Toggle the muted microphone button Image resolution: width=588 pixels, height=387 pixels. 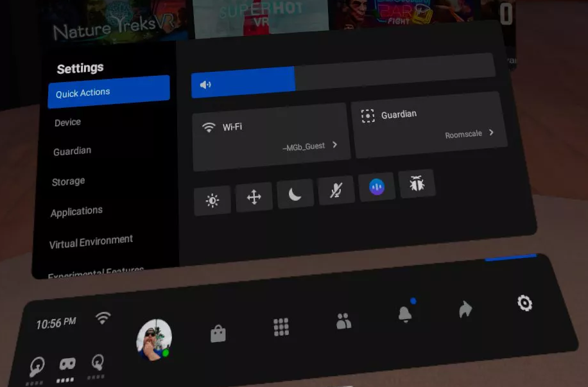coord(336,190)
